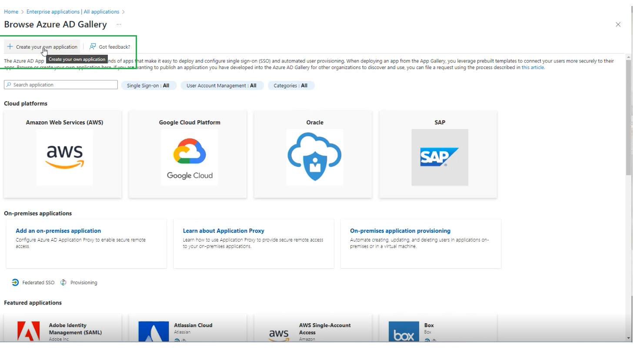Image resolution: width=644 pixels, height=348 pixels.
Task: Select the Google Cloud logo image
Action: [190, 157]
